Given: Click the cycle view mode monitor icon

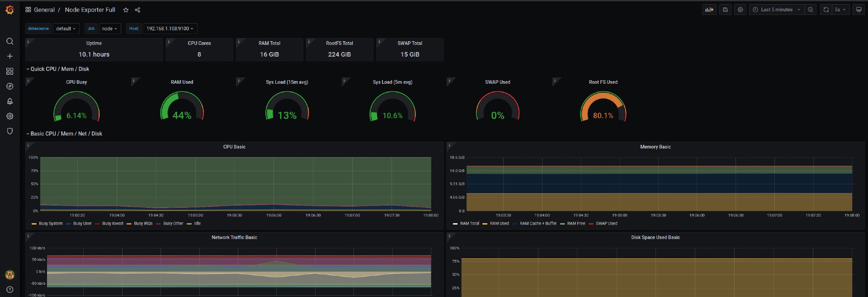Looking at the screenshot, I should tap(859, 10).
